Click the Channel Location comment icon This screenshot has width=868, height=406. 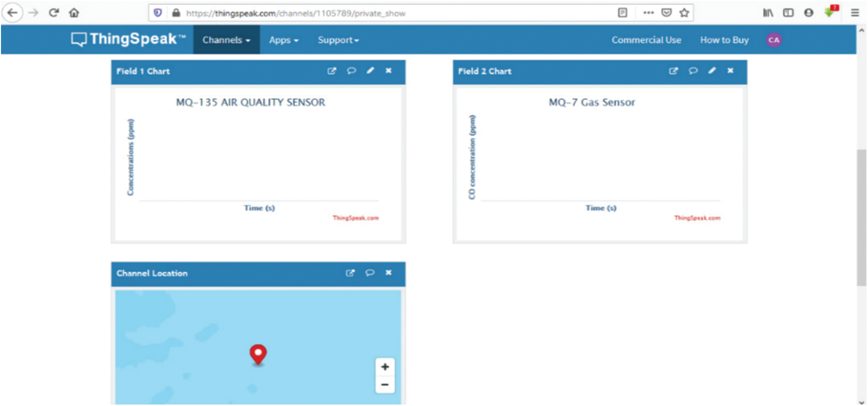click(369, 273)
